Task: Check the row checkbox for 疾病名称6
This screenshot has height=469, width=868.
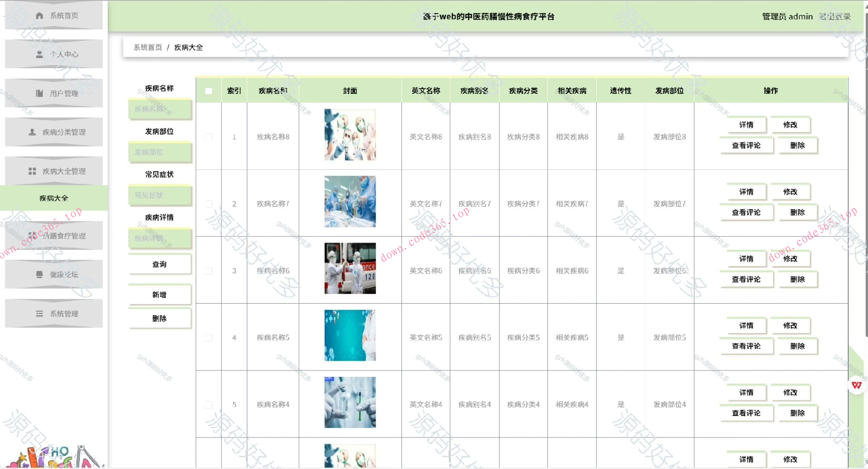Action: pyautogui.click(x=208, y=271)
